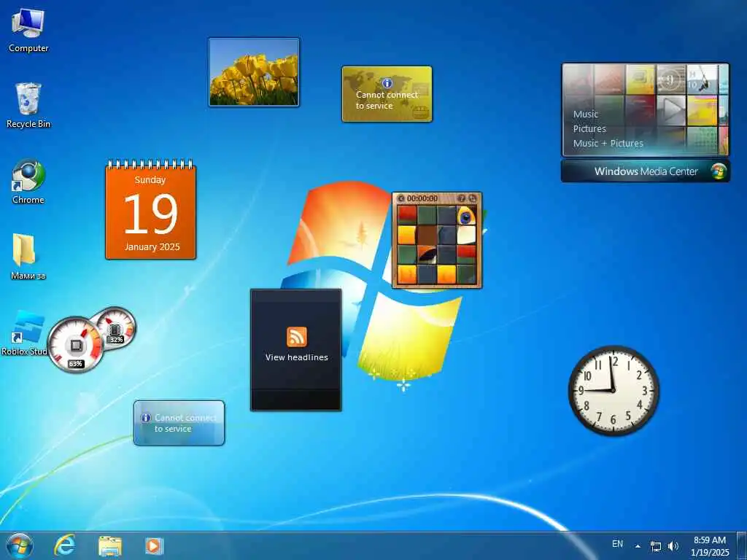Click the memory dial showing 32%
747x560 pixels.
click(x=117, y=327)
